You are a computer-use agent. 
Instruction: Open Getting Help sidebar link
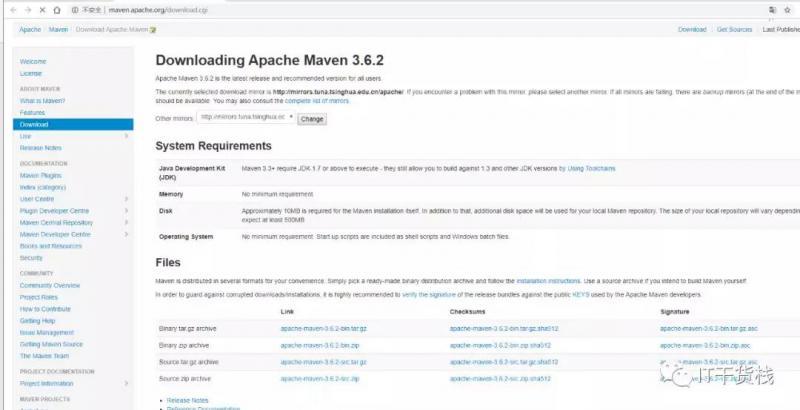[37, 321]
